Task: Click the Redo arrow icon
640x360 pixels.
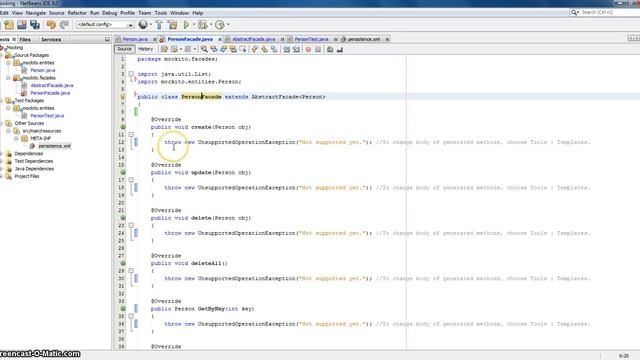Action: click(64, 25)
